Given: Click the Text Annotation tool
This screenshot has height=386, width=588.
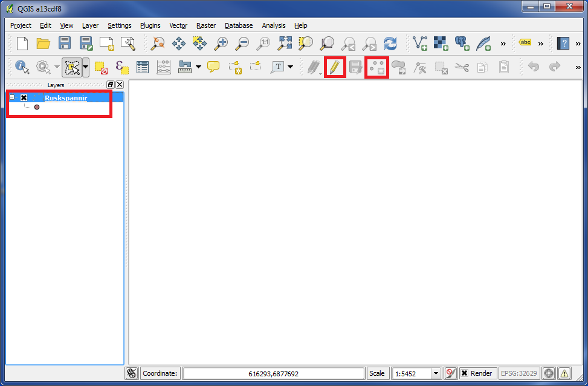Looking at the screenshot, I should (x=278, y=67).
